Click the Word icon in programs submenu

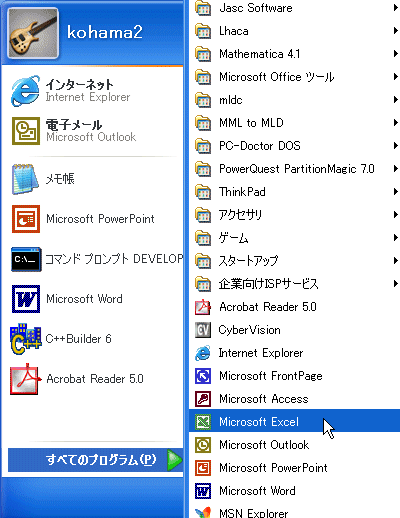point(203,491)
